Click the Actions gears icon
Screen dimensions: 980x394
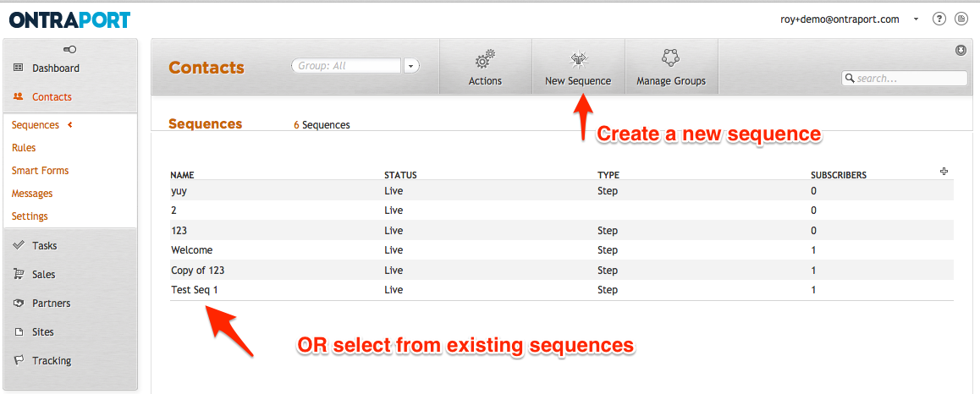(x=485, y=60)
